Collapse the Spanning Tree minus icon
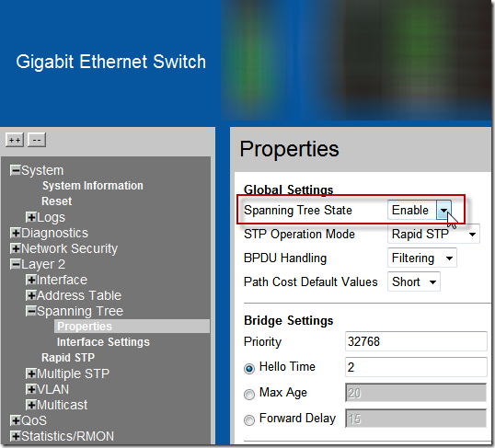Image resolution: width=495 pixels, height=448 pixels. point(31,311)
